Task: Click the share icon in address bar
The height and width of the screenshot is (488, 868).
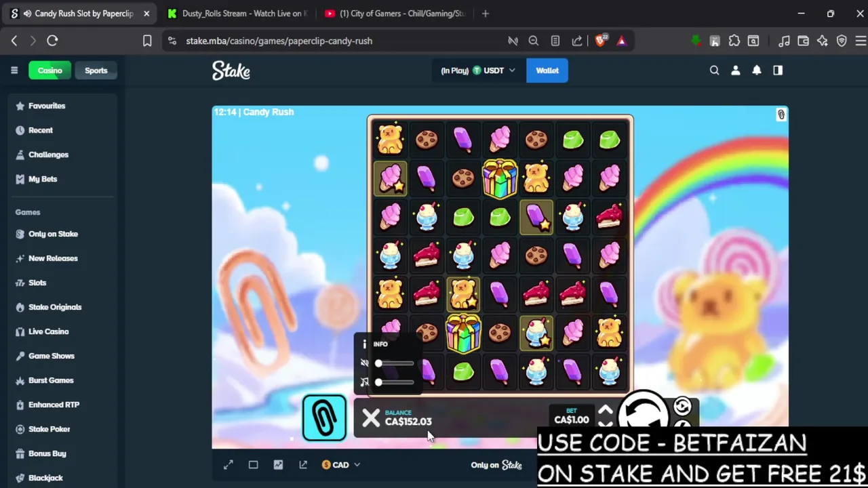Action: click(577, 41)
